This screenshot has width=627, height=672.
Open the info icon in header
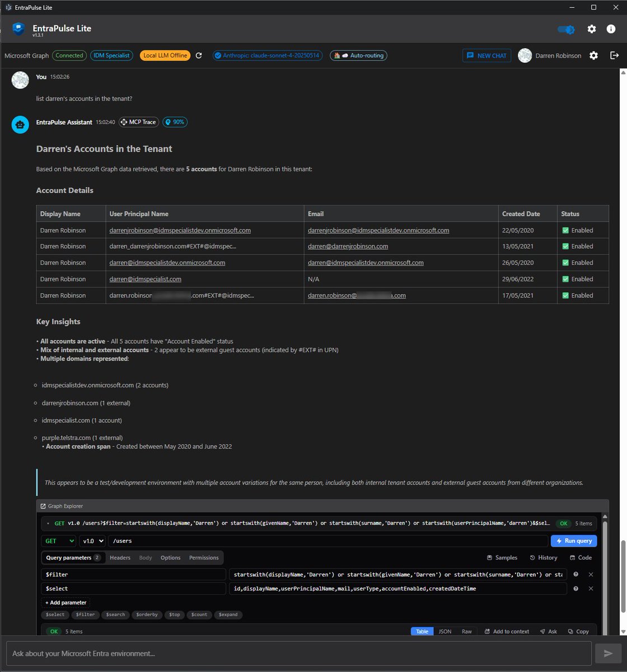pyautogui.click(x=611, y=29)
